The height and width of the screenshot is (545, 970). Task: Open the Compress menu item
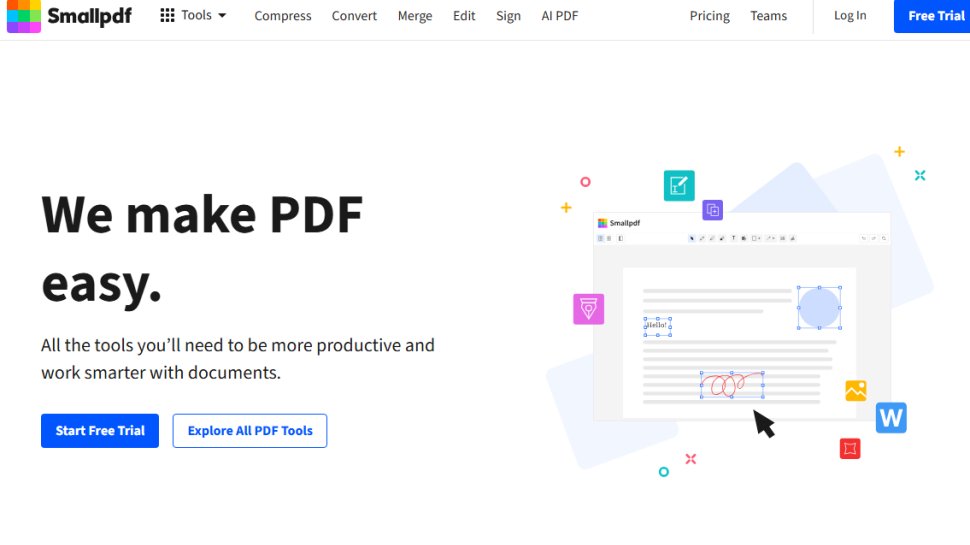coord(283,16)
